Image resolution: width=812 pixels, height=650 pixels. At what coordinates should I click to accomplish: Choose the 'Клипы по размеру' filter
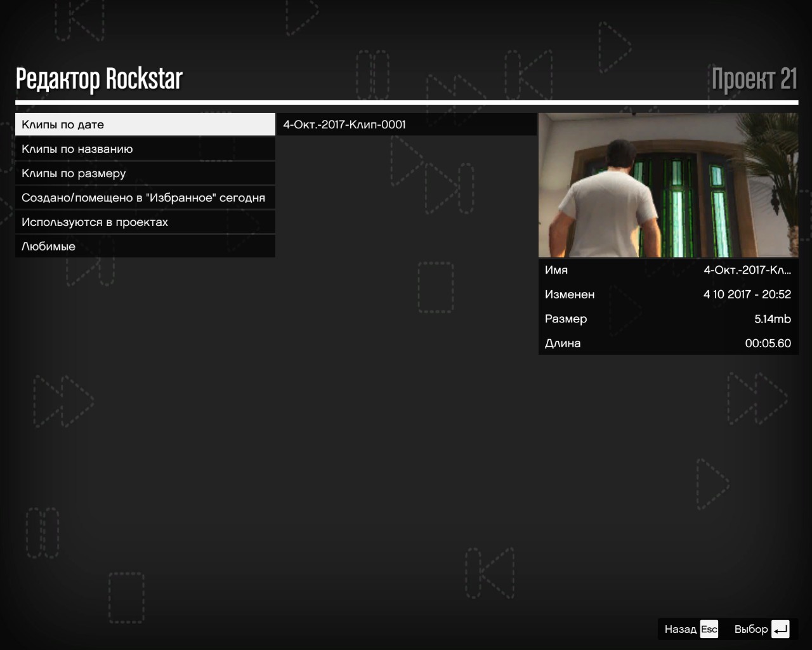(x=145, y=173)
